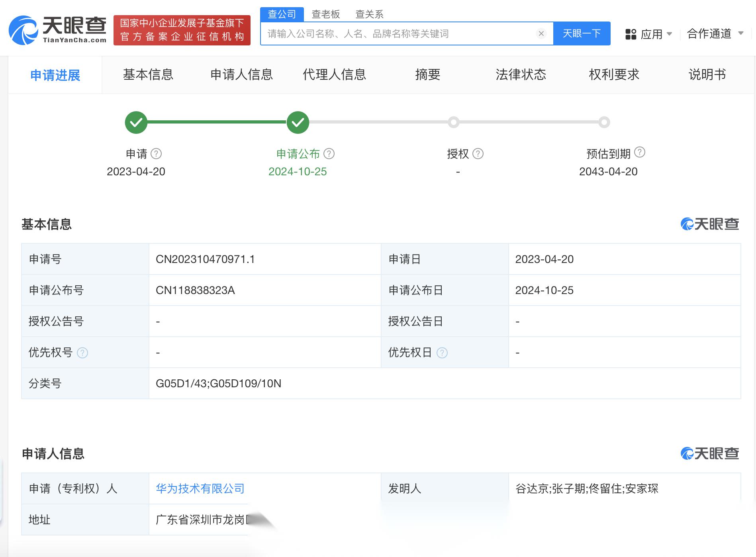
Task: Select the address 广东省深圳市龙岗 text
Action: (201, 520)
